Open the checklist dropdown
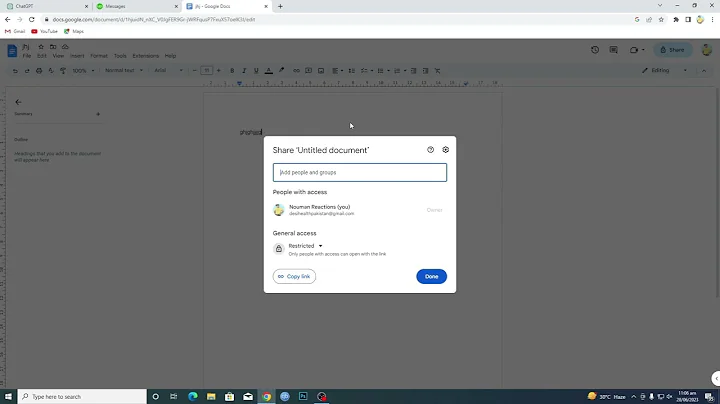This screenshot has width=720, height=404. pos(366,71)
